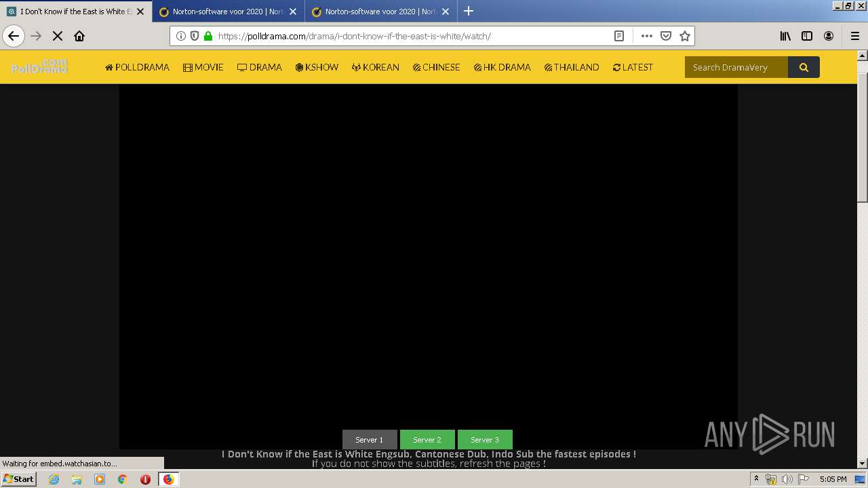Switch to Server 3
The width and height of the screenshot is (868, 488).
[485, 439]
